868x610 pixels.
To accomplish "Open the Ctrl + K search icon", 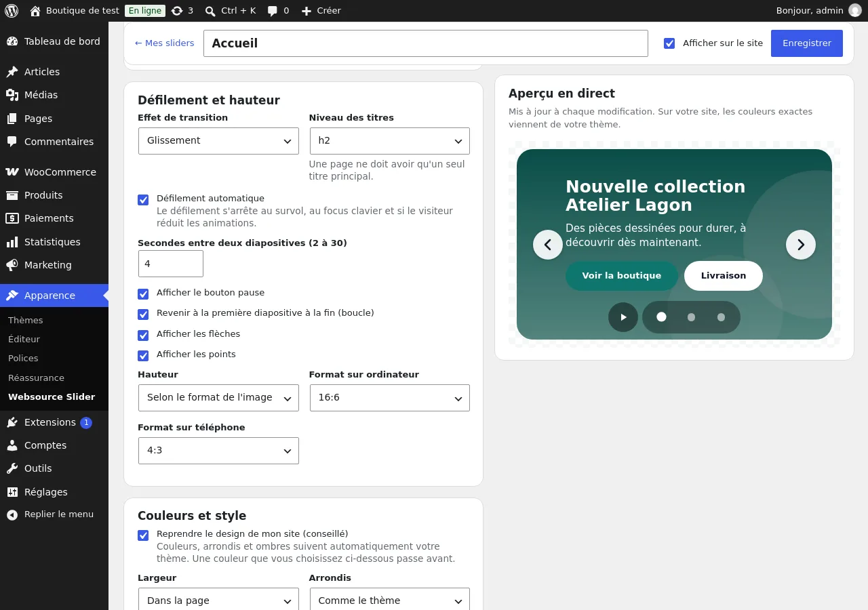I will 210,11.
